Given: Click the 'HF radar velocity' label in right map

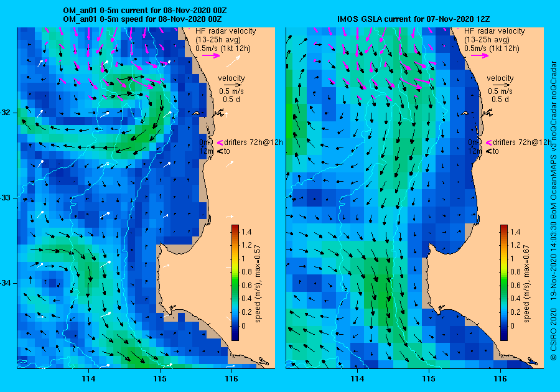Looking at the screenshot, I should pos(494,31).
